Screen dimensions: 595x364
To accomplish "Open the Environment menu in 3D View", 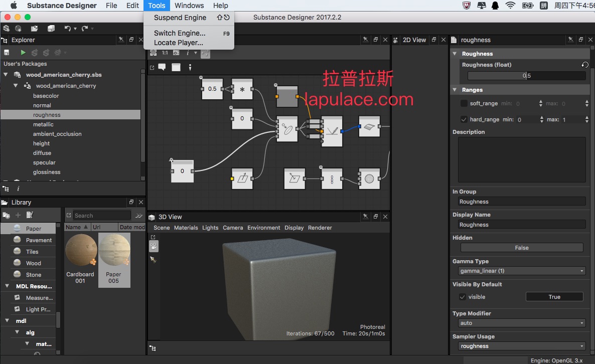I will point(264,228).
